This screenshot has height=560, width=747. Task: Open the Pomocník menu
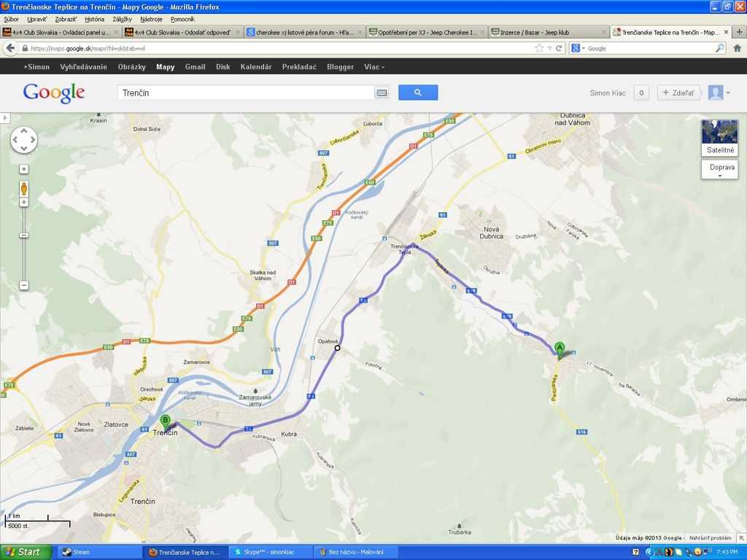coord(182,19)
